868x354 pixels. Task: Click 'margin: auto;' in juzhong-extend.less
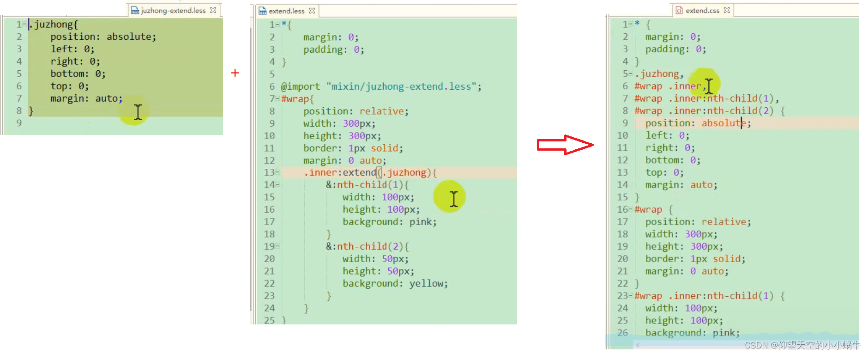tap(86, 98)
